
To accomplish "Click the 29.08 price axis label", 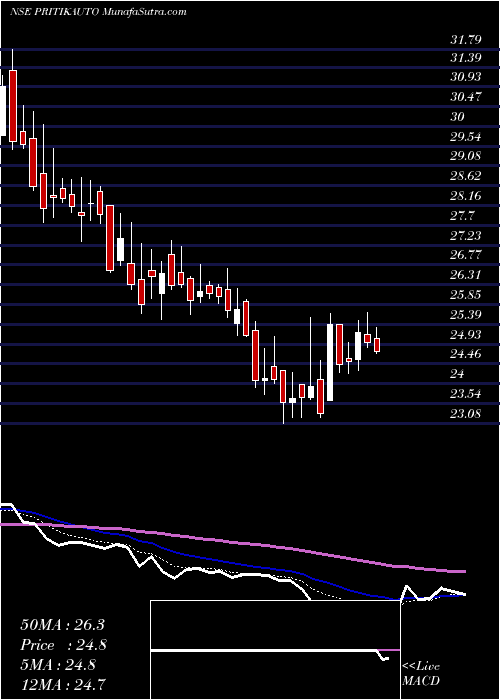I will click(x=466, y=156).
